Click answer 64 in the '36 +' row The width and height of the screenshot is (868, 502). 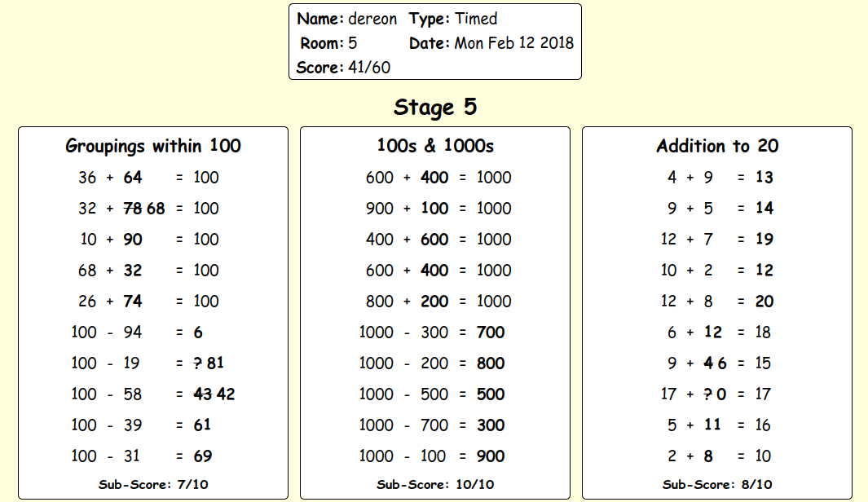(x=133, y=178)
